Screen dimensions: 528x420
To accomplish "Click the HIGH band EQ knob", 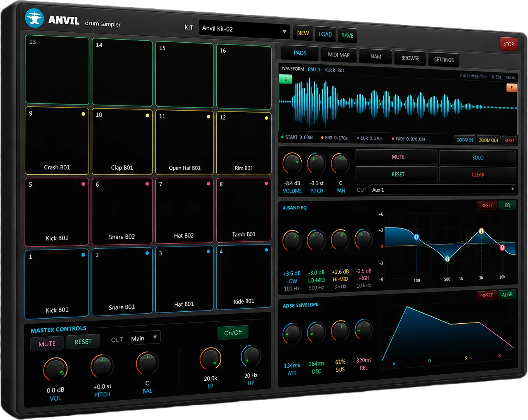I will [x=364, y=239].
